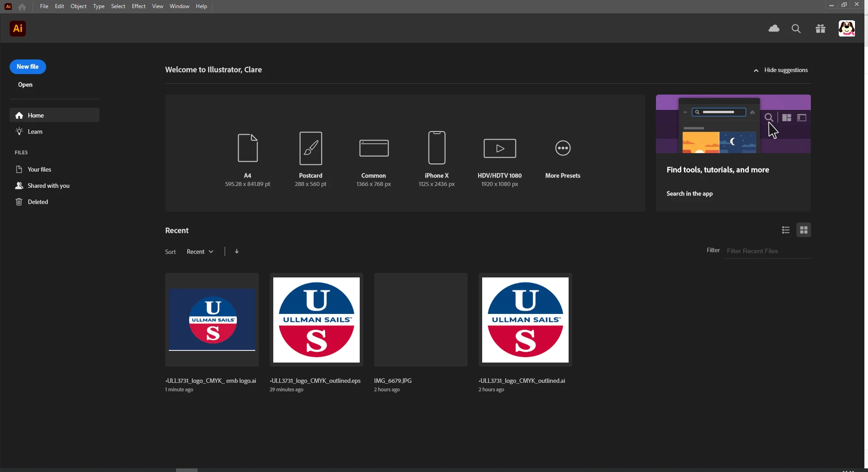Open Shared with you in the sidebar

pyautogui.click(x=54, y=186)
